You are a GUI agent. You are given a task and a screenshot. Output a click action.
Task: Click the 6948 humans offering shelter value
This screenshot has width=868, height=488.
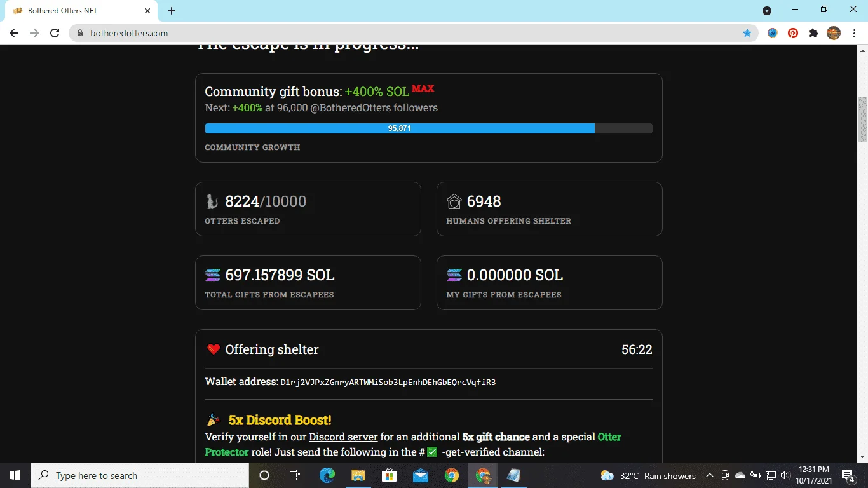(484, 201)
